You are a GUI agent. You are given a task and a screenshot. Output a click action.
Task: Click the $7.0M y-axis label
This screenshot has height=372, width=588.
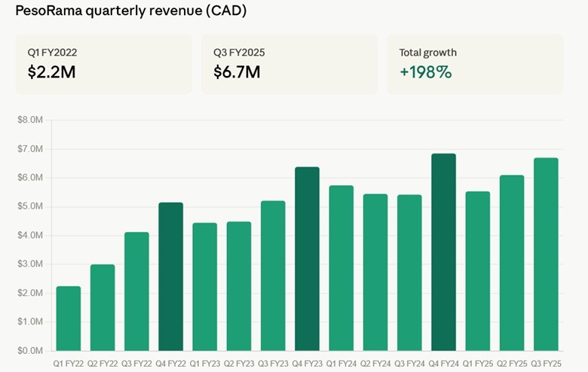tap(30, 149)
